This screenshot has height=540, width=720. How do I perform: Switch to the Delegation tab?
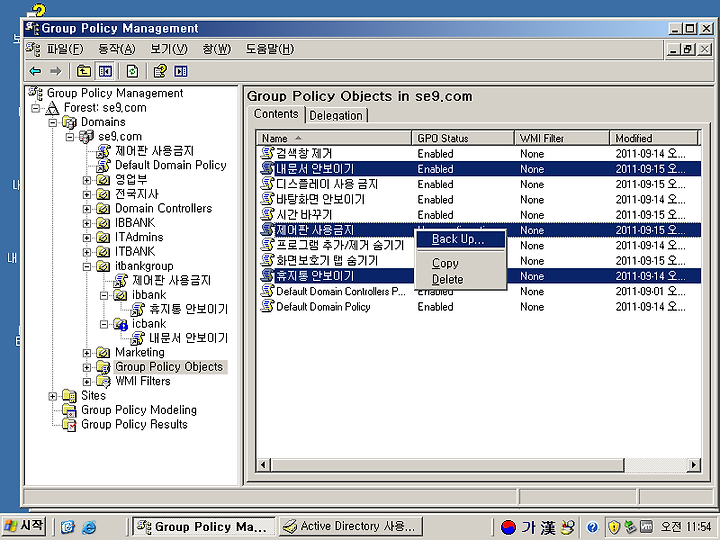(x=336, y=115)
